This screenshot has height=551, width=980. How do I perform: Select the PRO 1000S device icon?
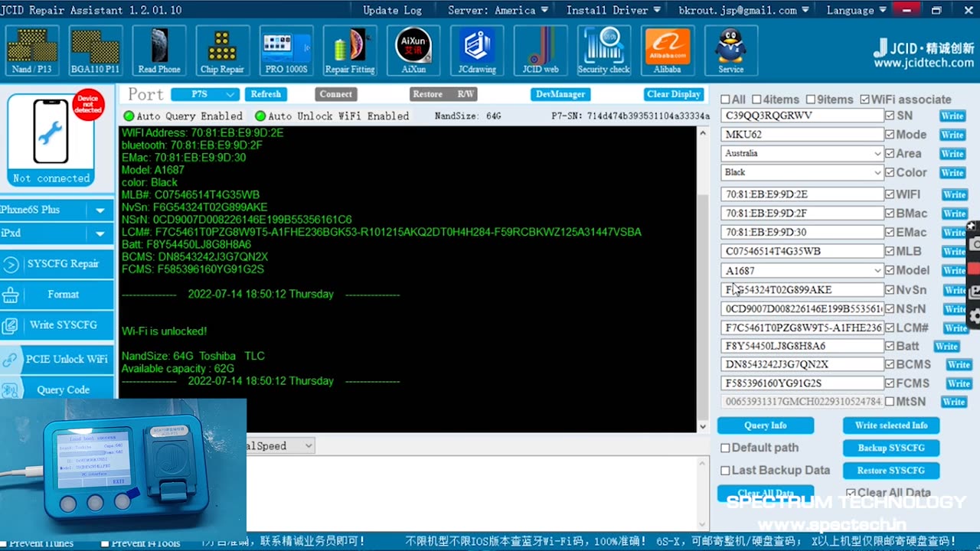[286, 51]
